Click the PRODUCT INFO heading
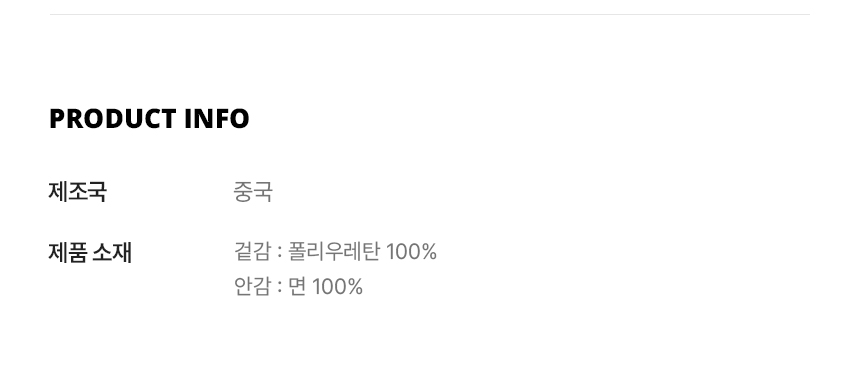860x380 pixels. 149,119
